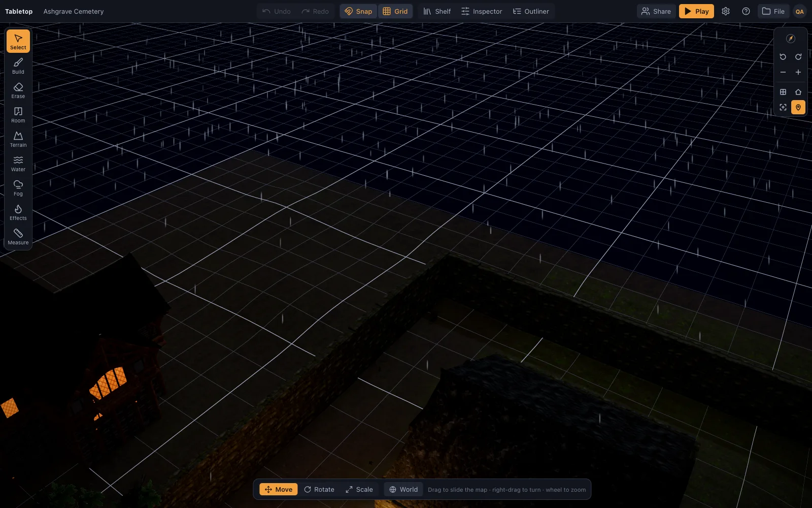Open the QA user avatar menu
Image resolution: width=812 pixels, height=508 pixels.
pyautogui.click(x=800, y=11)
